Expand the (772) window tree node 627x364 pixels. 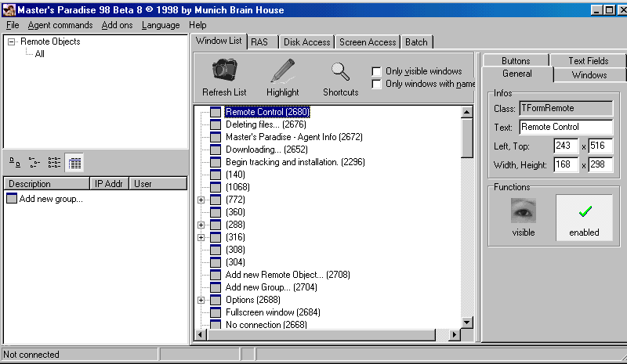(x=201, y=200)
